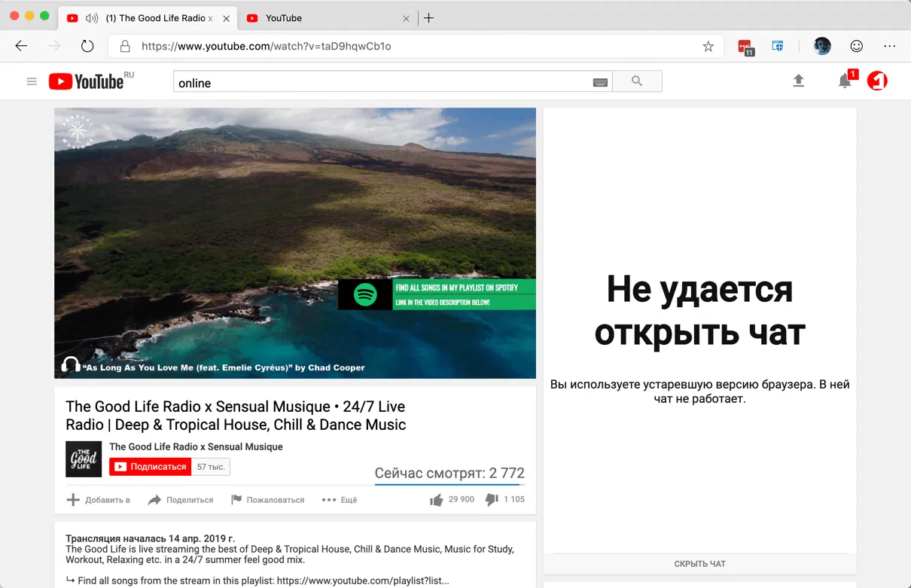This screenshot has height=588, width=911.
Task: Click the 'Пожаловаться' flag icon
Action: [x=236, y=499]
